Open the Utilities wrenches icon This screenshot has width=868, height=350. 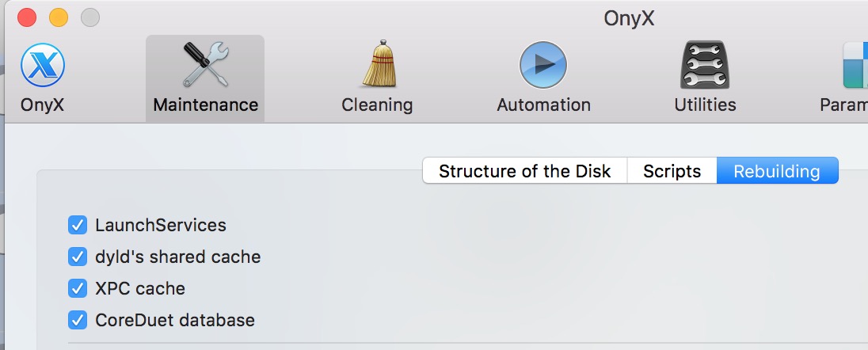(x=705, y=65)
